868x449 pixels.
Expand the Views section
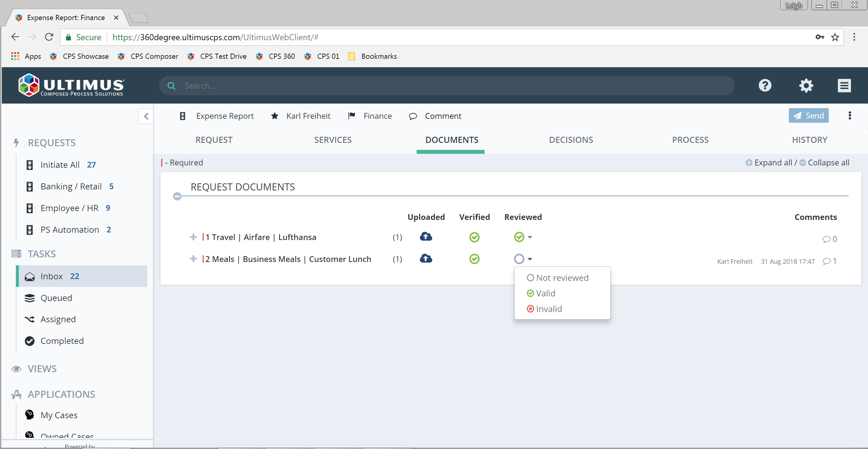click(x=42, y=369)
